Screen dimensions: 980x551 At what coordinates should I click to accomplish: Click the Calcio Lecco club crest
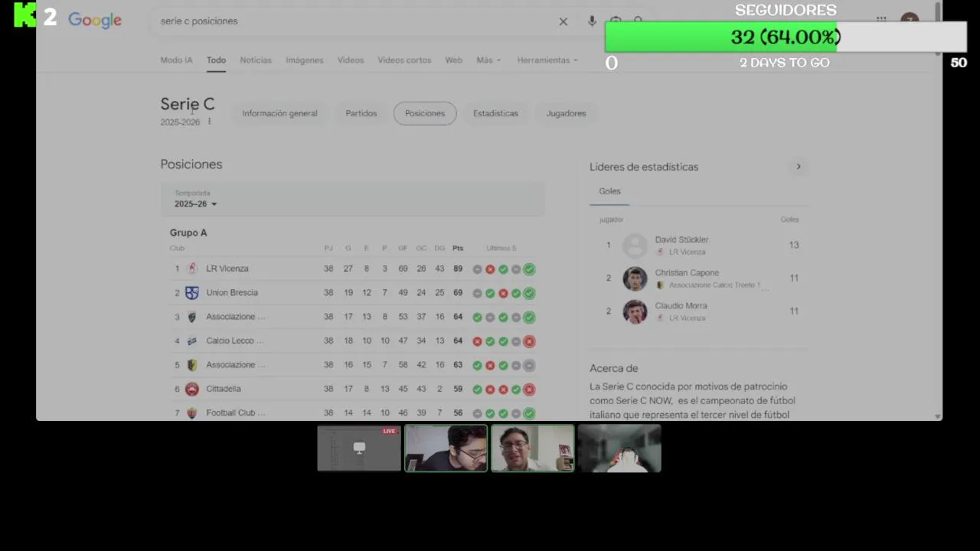192,341
